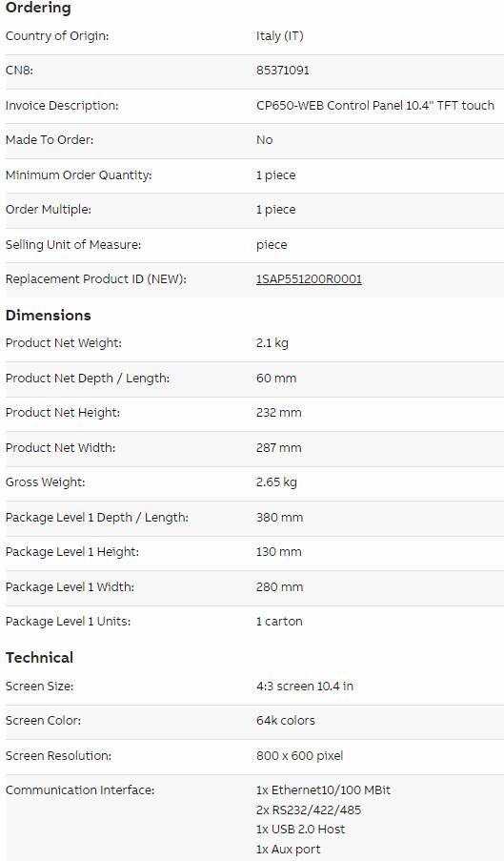
Task: Click the Country of Origin value Italy (IT)
Action: click(280, 36)
